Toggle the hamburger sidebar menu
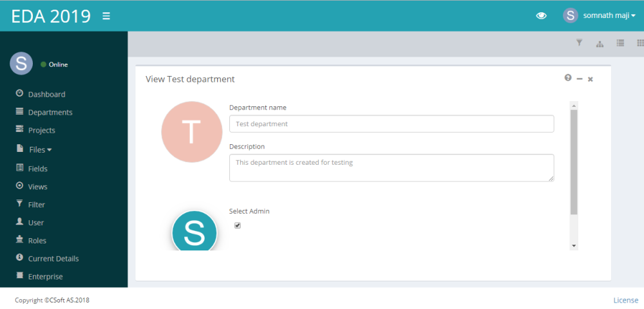This screenshot has height=309, width=644. (106, 16)
